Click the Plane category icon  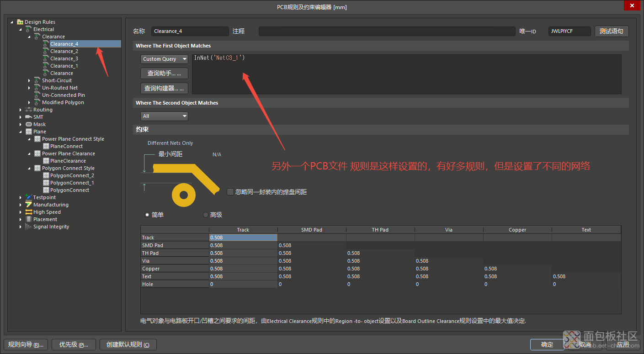coord(29,132)
